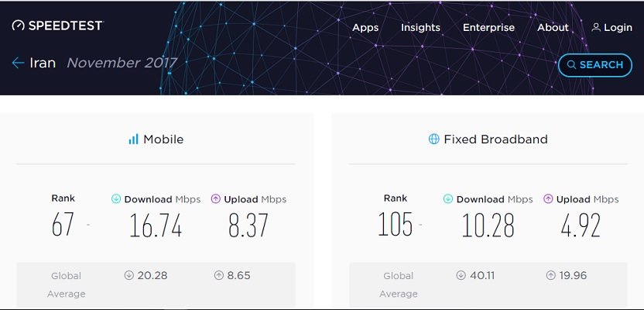Click the Fixed Broadband Upload arrow icon

[x=548, y=199]
